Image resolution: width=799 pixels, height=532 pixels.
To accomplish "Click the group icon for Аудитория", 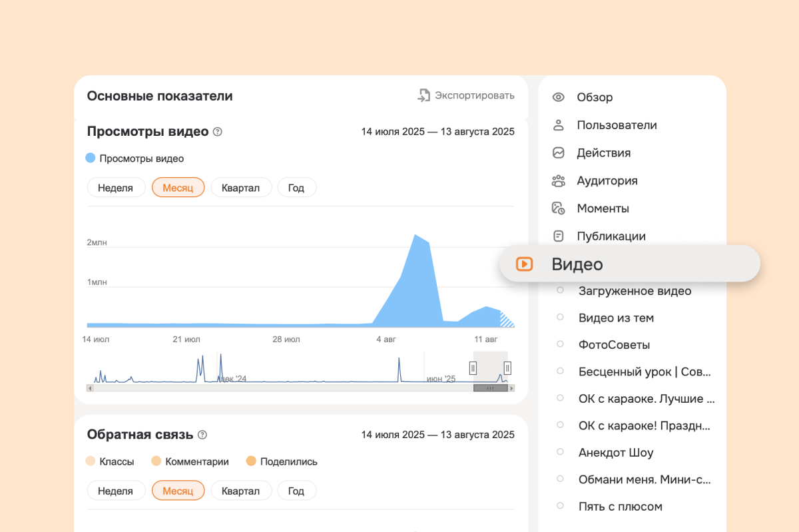I will [559, 181].
